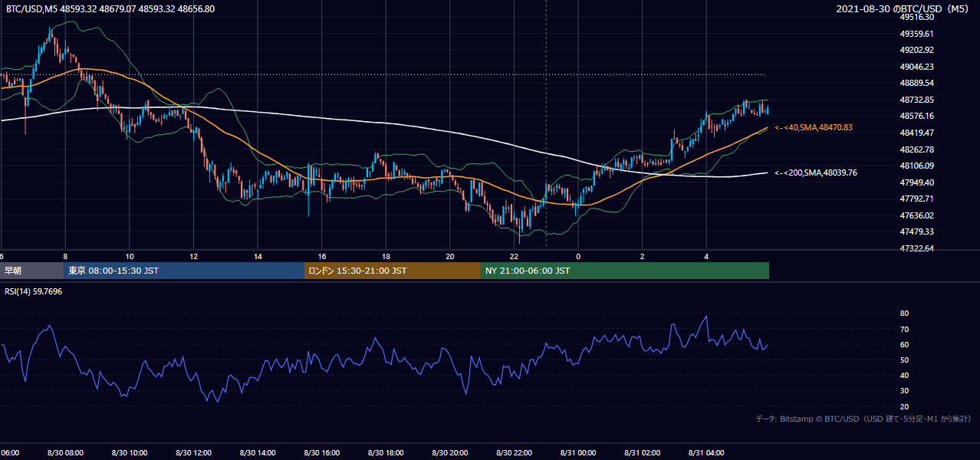Click the 8/30 22:00 time axis label
Screen dimensions: 980x460
pyautogui.click(x=513, y=453)
